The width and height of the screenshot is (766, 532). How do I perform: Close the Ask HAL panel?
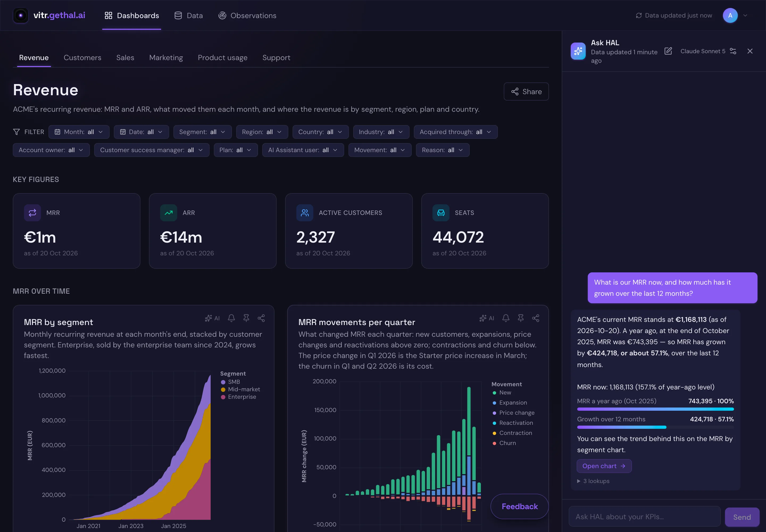pyautogui.click(x=750, y=51)
